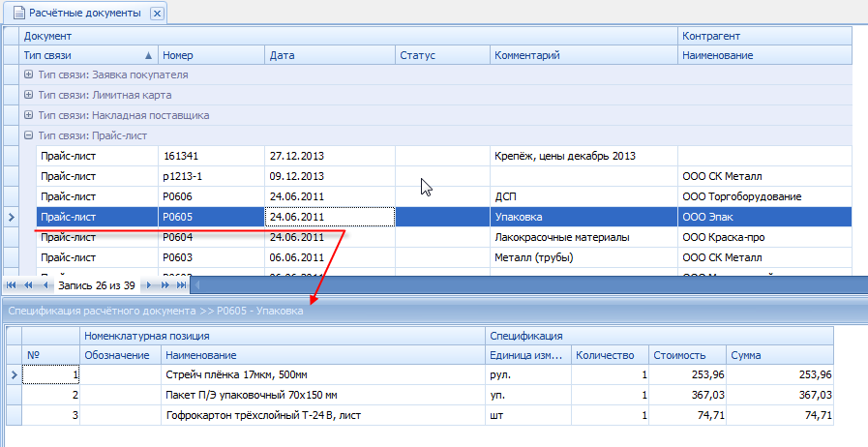Sort by Контрагент Наименование column header

tap(764, 55)
